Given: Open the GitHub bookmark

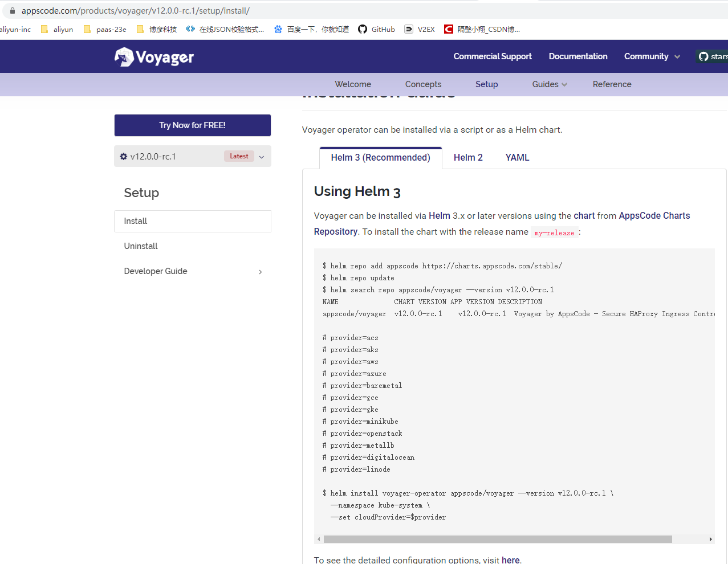Looking at the screenshot, I should click(376, 29).
